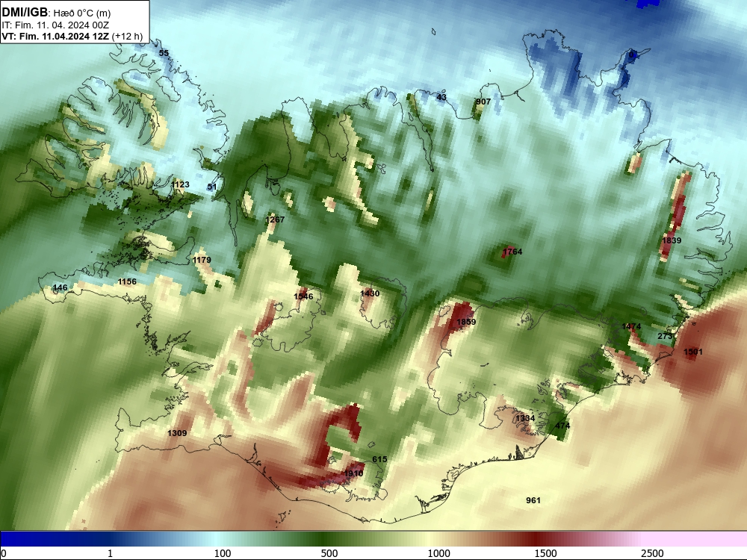Click the map value 1156
The width and height of the screenshot is (747, 560).
click(127, 282)
